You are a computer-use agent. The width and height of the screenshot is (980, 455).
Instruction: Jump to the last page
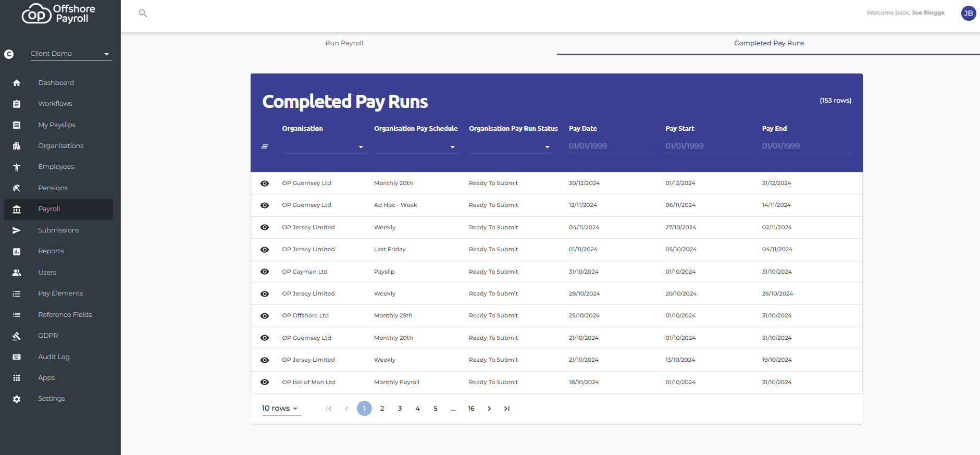pos(507,409)
